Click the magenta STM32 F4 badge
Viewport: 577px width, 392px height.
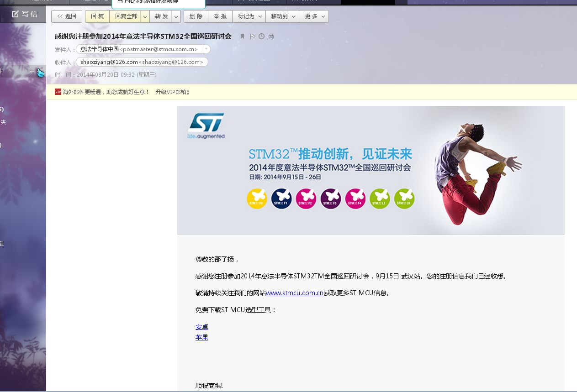[x=355, y=199]
